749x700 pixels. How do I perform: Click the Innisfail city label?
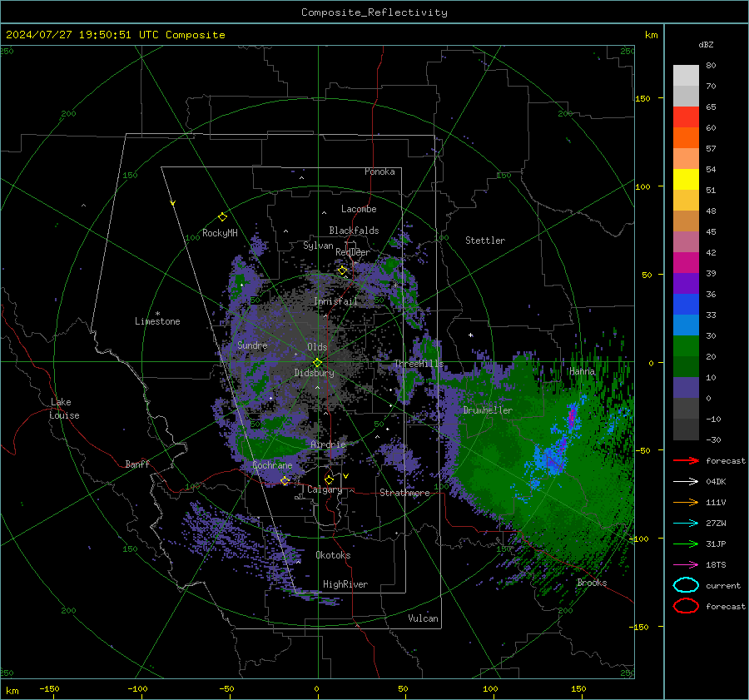[x=335, y=301]
